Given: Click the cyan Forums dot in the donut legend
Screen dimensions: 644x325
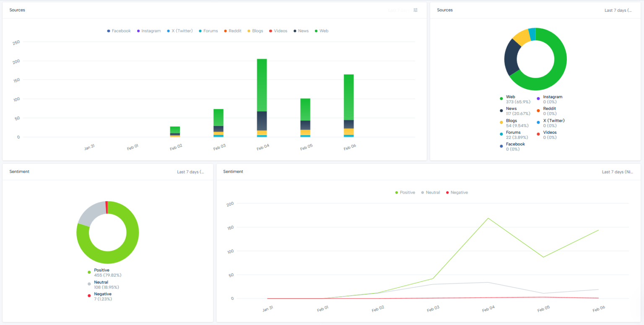Looking at the screenshot, I should (501, 133).
